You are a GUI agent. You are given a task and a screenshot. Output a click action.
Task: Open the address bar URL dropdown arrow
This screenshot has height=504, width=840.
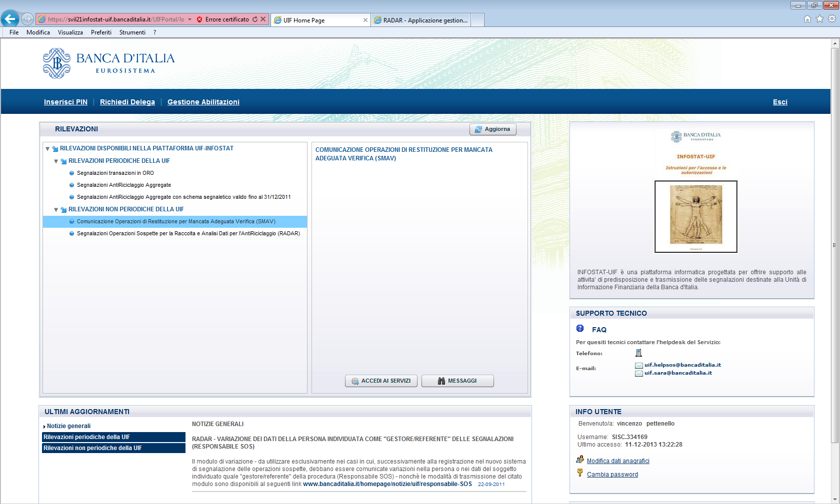[190, 19]
